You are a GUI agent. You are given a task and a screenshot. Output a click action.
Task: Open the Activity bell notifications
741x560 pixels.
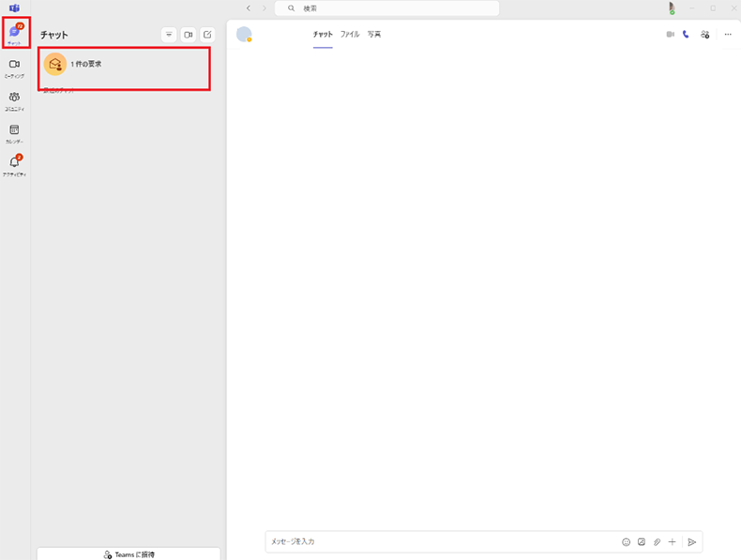click(14, 163)
